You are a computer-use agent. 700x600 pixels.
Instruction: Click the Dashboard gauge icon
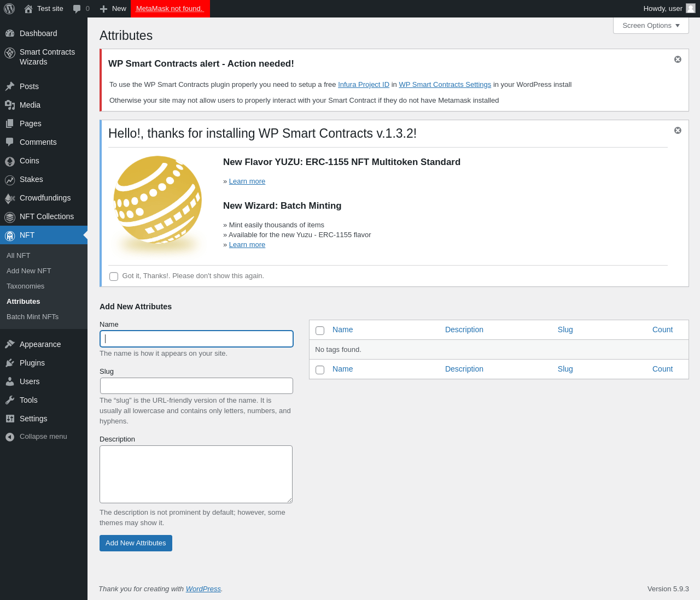click(10, 33)
